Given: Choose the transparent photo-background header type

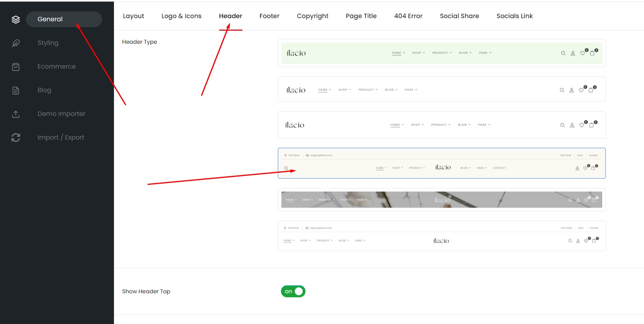Looking at the screenshot, I should point(442,200).
